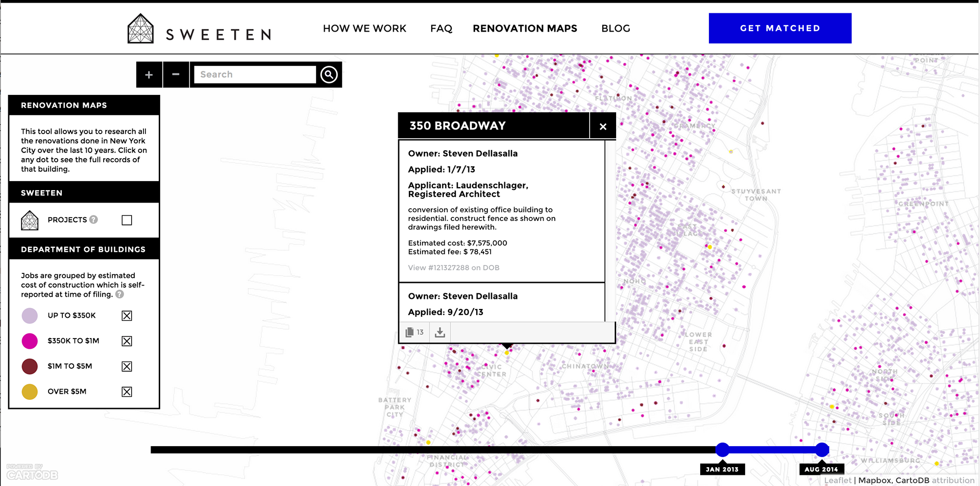Zoom in with the plus button
This screenshot has height=486, width=980.
[x=149, y=74]
